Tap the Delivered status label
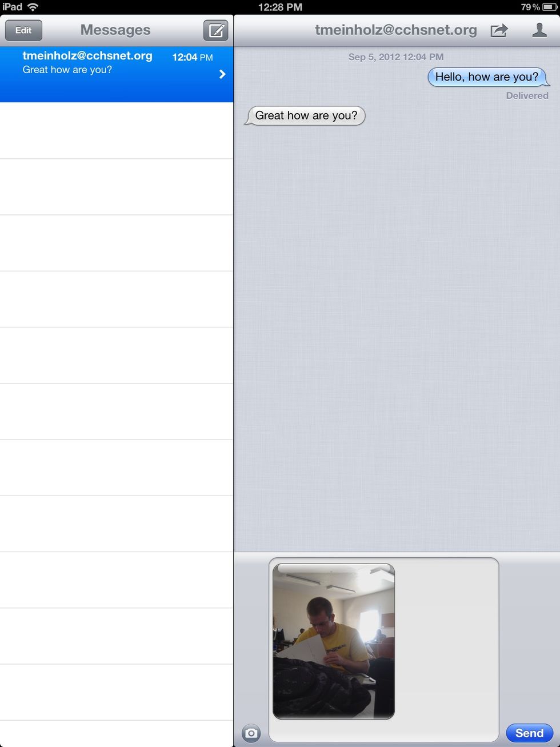Image resolution: width=560 pixels, height=747 pixels. pyautogui.click(x=527, y=95)
